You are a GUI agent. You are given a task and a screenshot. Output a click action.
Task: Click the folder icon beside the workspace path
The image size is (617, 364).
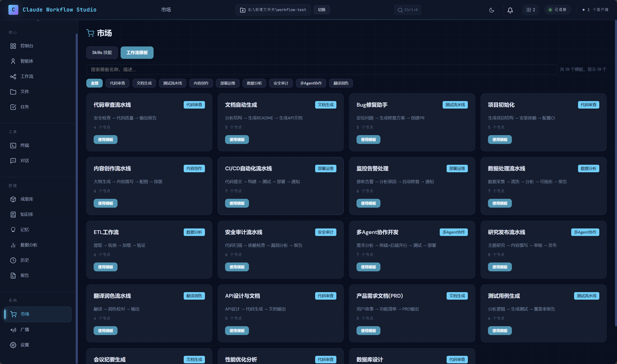[x=243, y=10]
